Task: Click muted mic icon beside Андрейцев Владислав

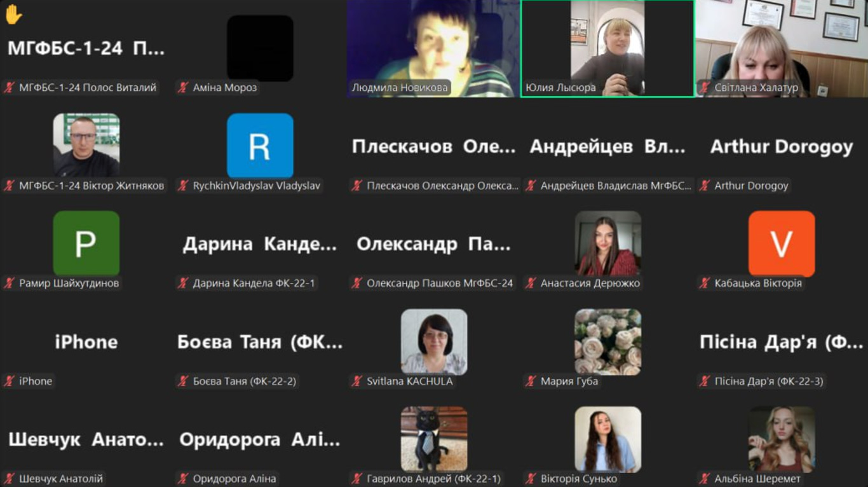Action: [531, 186]
